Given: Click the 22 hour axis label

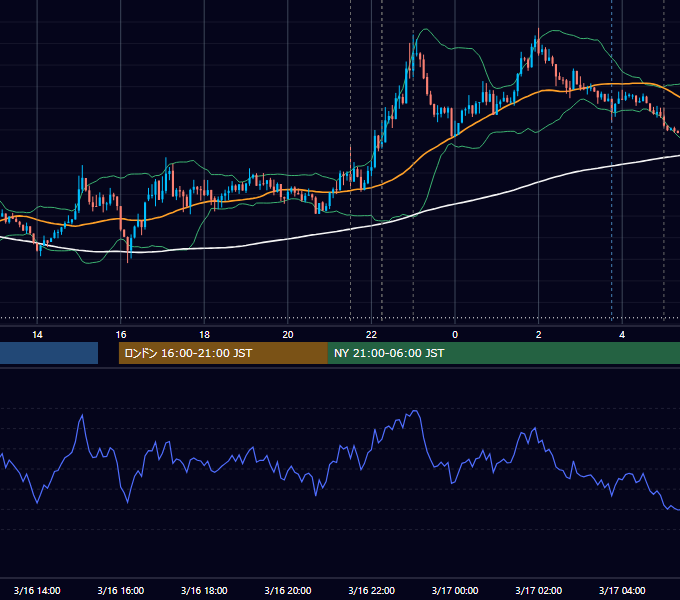Looking at the screenshot, I should point(371,335).
